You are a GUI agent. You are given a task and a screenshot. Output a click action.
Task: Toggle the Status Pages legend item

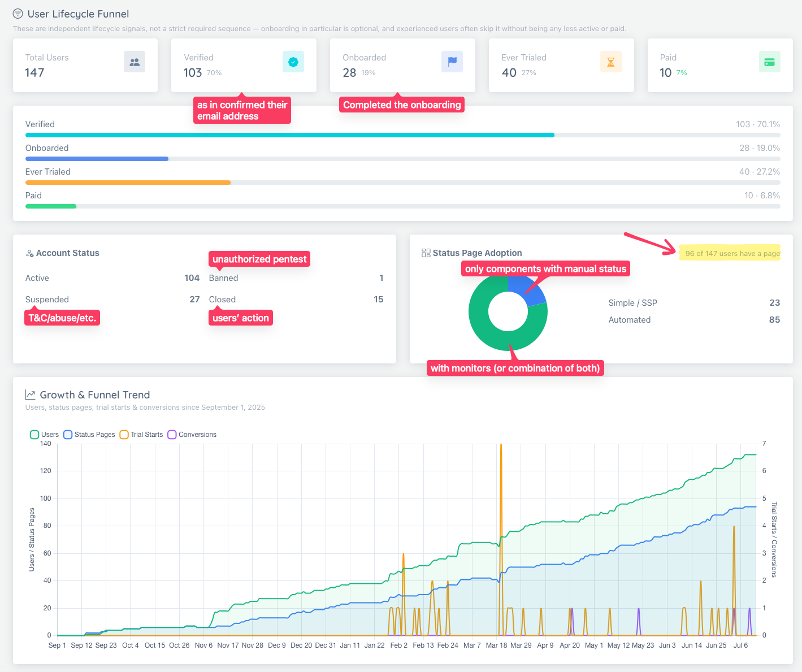pos(89,435)
